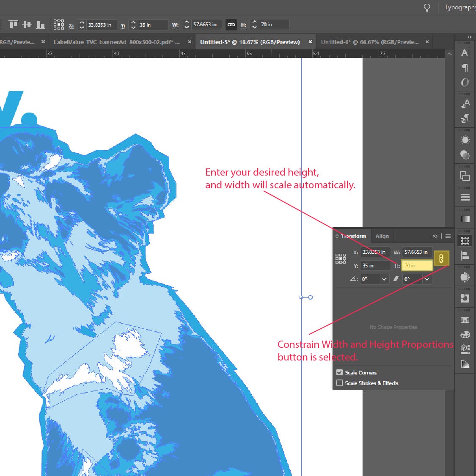This screenshot has height=476, width=476.
Task: Click the X field in control bar
Action: pyautogui.click(x=101, y=25)
